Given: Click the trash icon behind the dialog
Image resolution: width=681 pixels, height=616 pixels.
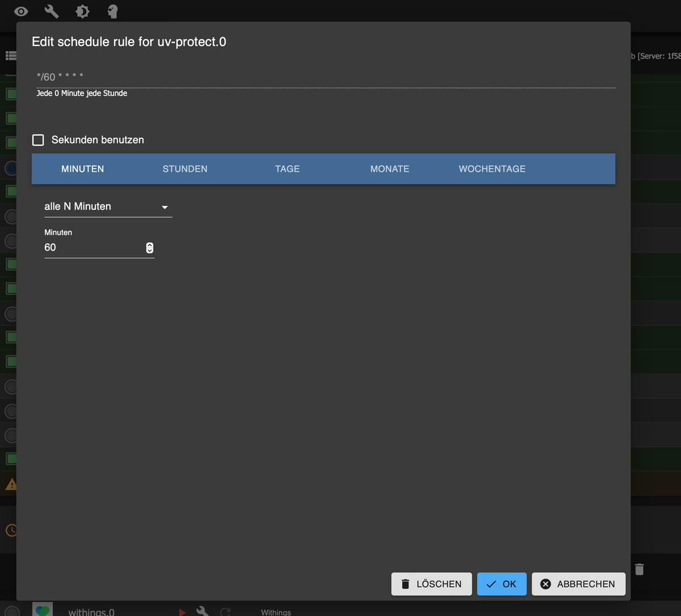Looking at the screenshot, I should (640, 569).
